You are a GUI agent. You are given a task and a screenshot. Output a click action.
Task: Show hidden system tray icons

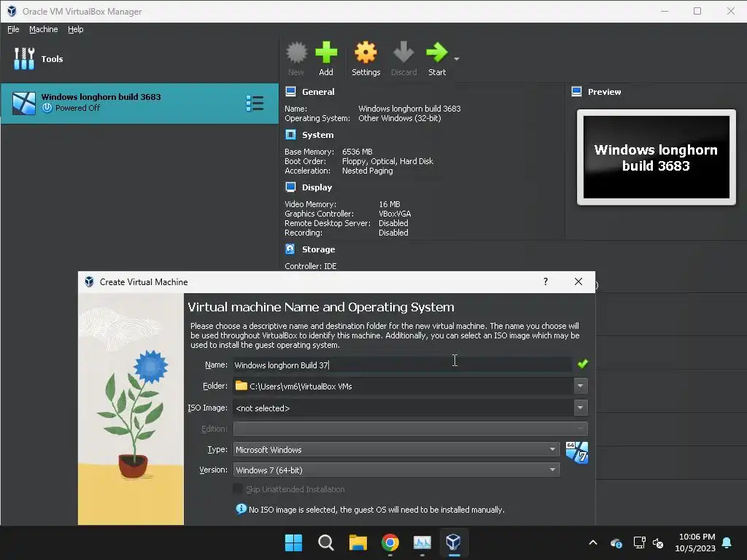[x=593, y=542]
